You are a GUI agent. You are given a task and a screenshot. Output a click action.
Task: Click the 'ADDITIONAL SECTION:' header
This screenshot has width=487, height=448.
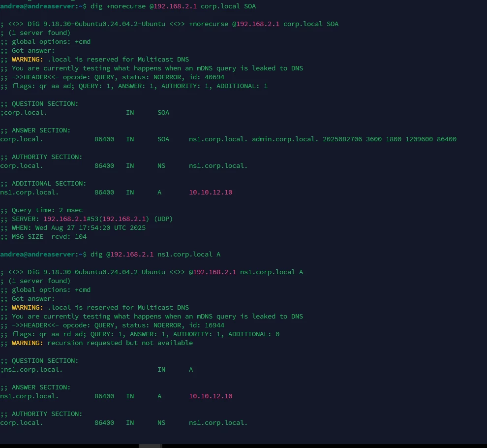point(49,184)
